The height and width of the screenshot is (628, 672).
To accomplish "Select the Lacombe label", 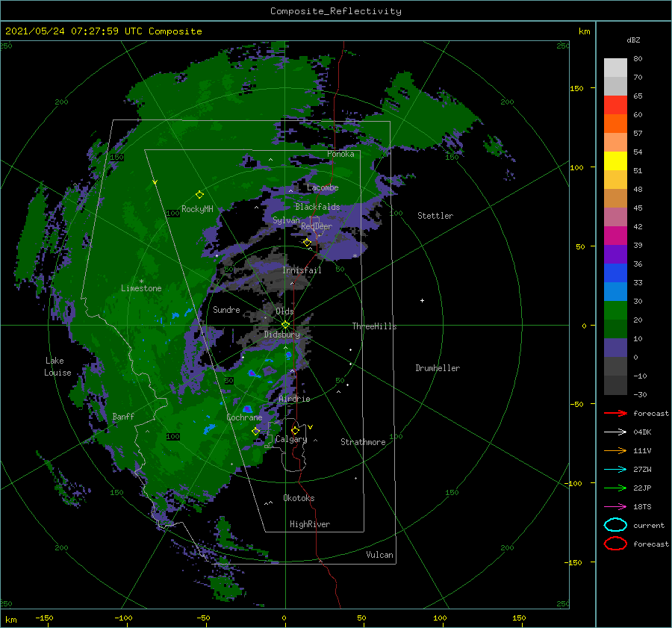I will point(323,187).
